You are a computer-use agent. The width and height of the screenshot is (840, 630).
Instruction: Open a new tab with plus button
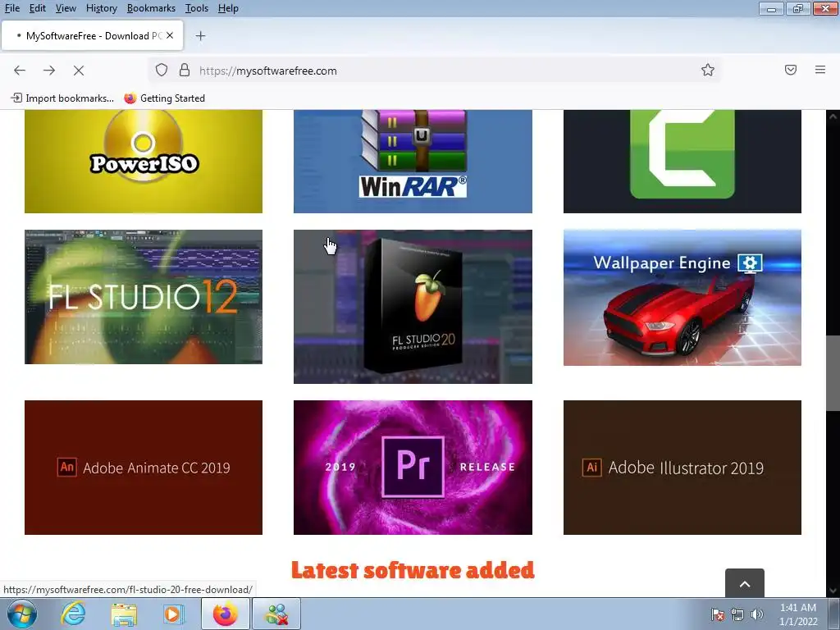pyautogui.click(x=200, y=36)
